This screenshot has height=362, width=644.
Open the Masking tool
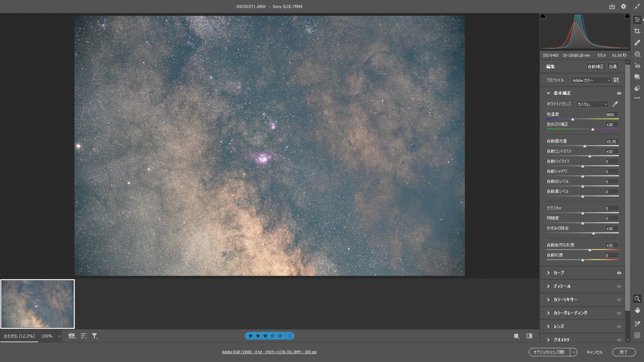(637, 54)
